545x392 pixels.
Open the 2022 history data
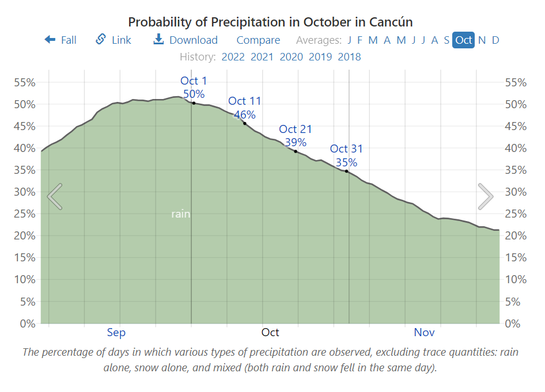tap(233, 56)
